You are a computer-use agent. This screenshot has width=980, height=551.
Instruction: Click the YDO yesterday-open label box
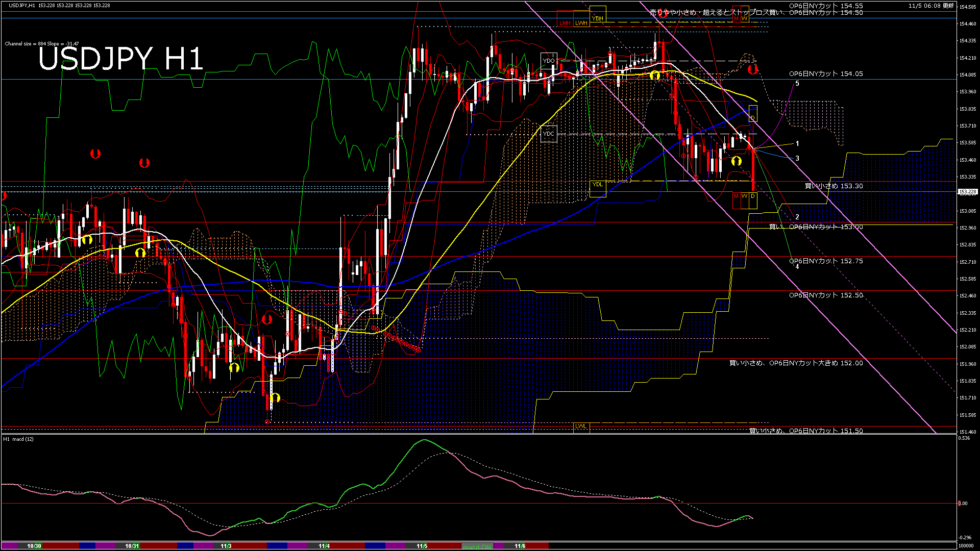click(x=550, y=60)
